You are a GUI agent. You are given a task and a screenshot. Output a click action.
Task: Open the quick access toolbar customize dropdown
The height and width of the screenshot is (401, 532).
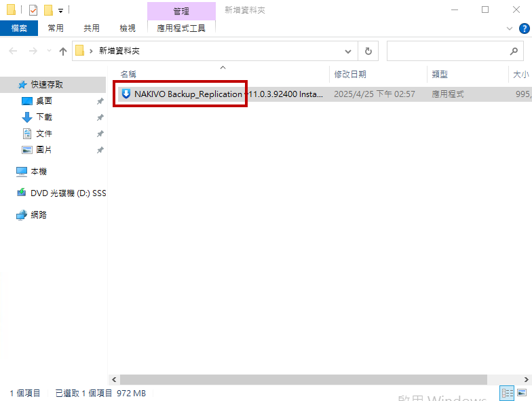61,11
